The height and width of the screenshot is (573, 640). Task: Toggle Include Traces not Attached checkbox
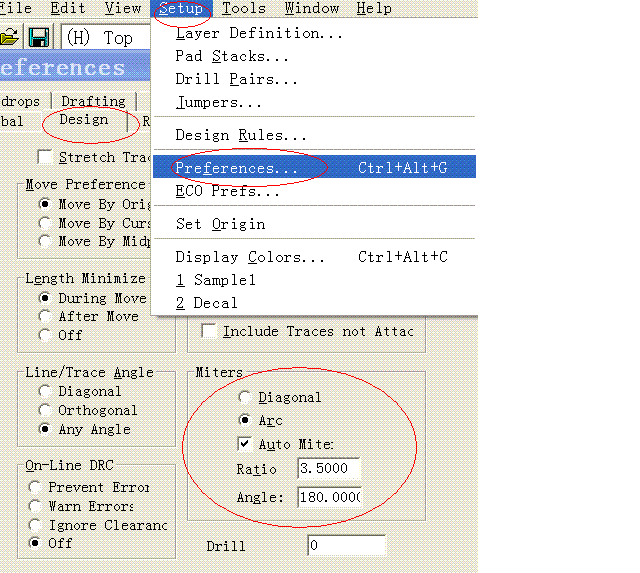point(209,331)
